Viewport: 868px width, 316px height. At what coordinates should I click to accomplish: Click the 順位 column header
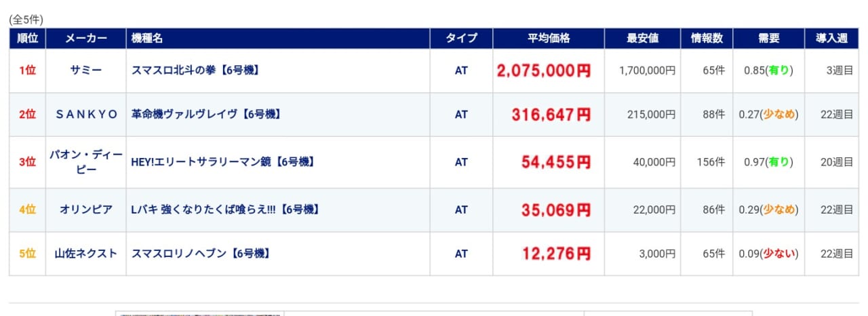27,39
